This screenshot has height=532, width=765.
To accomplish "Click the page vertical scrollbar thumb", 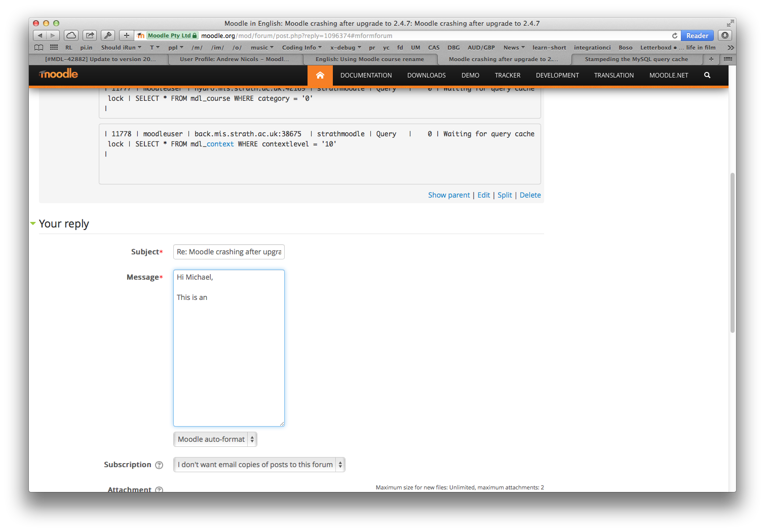I will point(732,252).
